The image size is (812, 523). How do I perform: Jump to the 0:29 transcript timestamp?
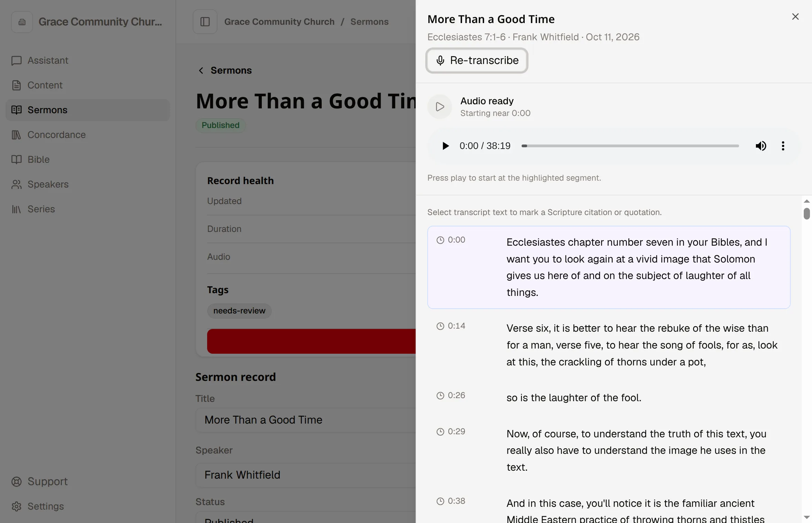pos(451,431)
